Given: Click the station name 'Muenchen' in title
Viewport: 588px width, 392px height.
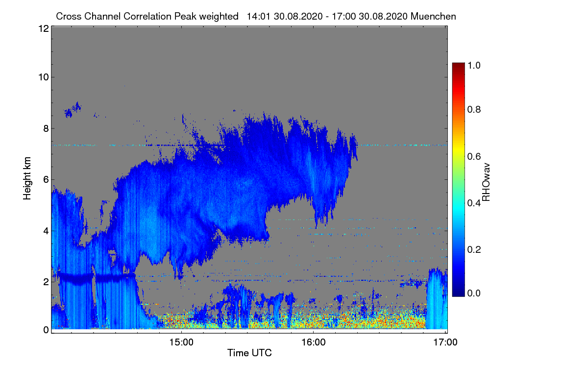Looking at the screenshot, I should point(434,16).
